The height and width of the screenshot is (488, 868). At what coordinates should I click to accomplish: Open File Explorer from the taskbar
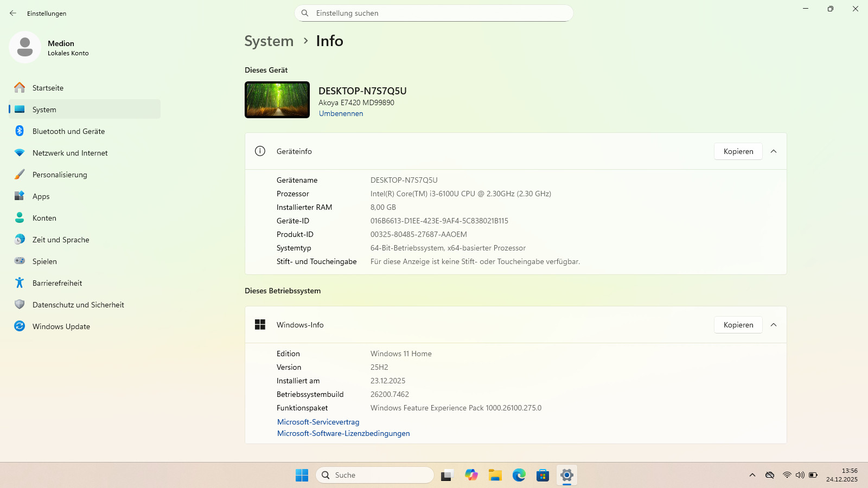coord(495,475)
